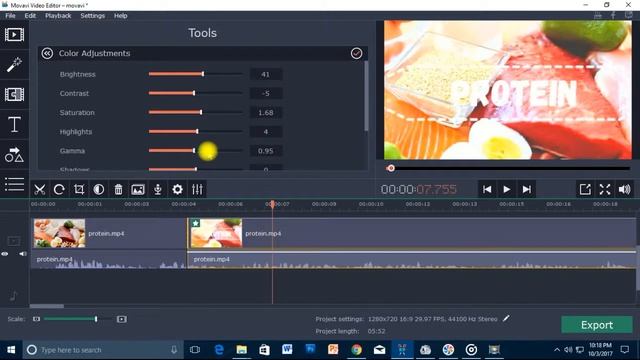This screenshot has height=360, width=640.
Task: Select the Split scissors tool
Action: point(40,189)
